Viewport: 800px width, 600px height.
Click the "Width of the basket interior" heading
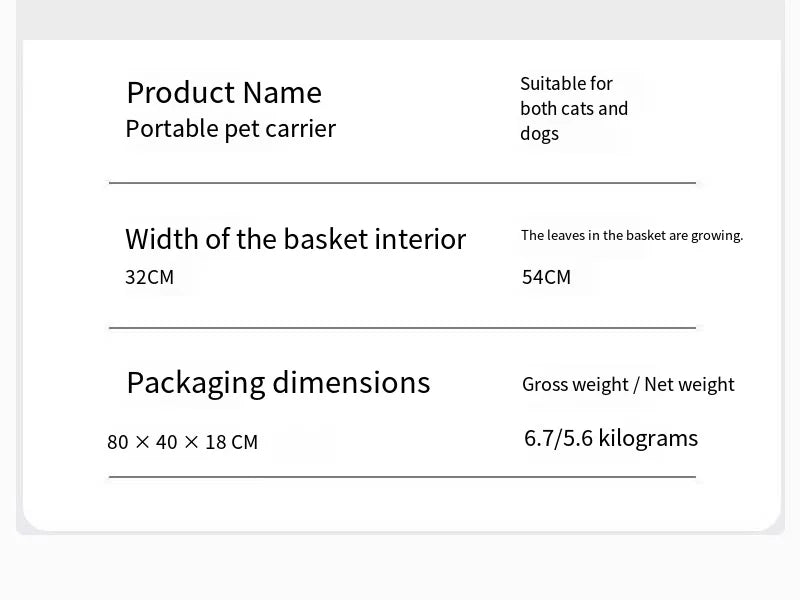point(295,240)
